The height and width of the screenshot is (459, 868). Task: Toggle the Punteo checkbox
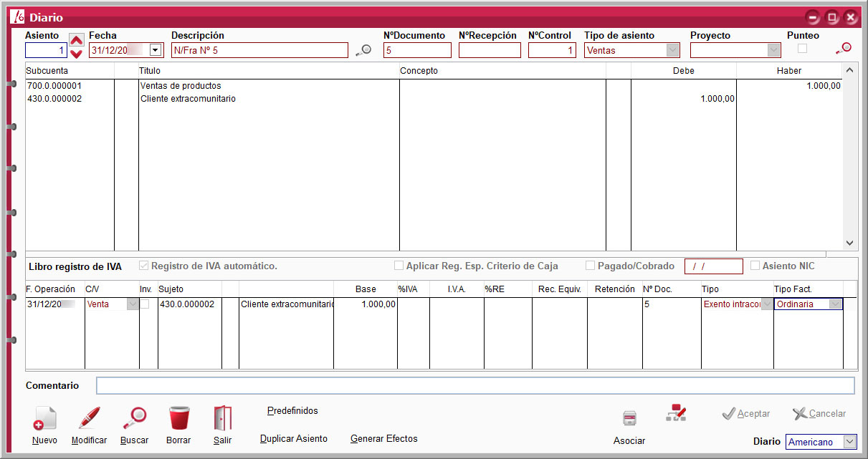pos(803,49)
